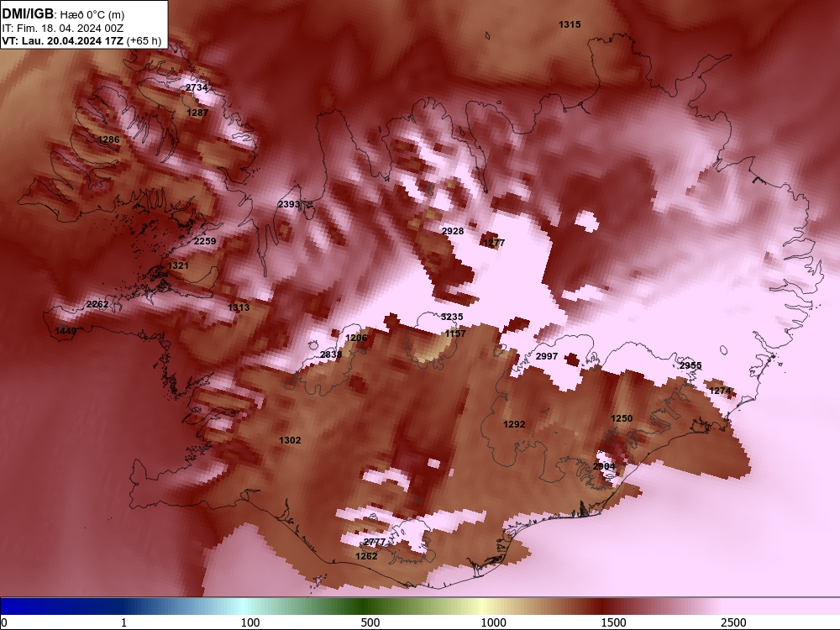Click the 1206 map value
The width and height of the screenshot is (840, 630).
[x=356, y=338]
